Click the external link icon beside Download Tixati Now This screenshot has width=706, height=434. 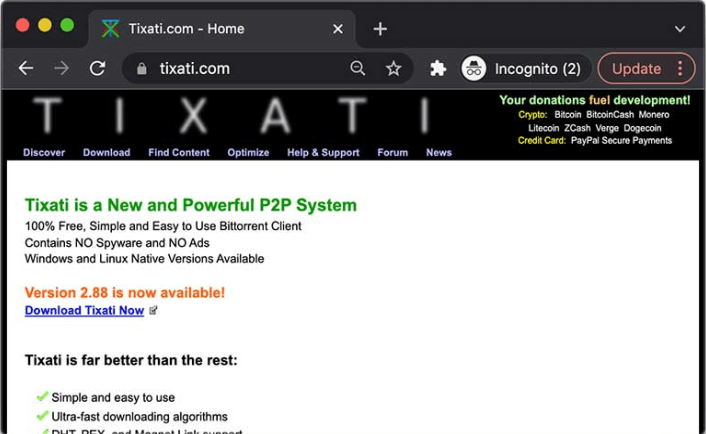coord(153,310)
